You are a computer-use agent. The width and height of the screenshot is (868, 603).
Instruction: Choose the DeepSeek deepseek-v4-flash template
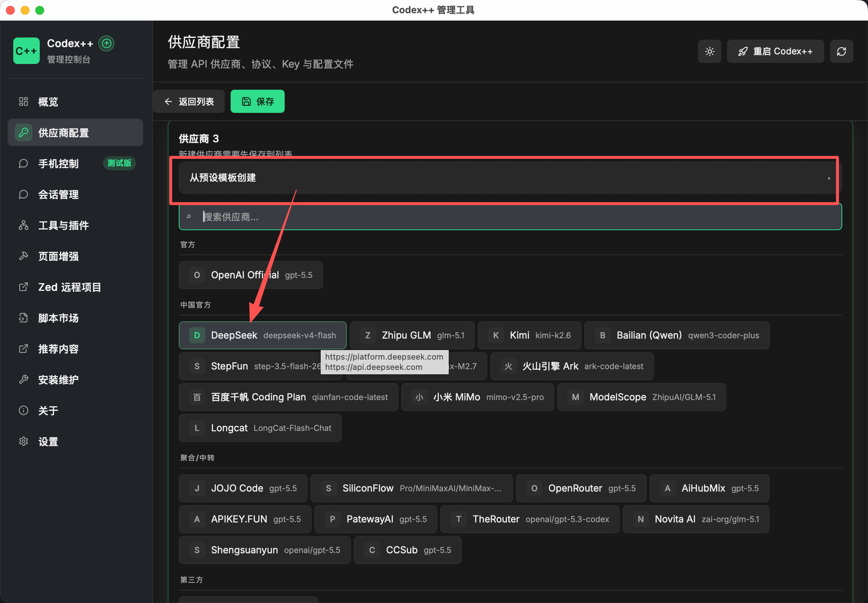pyautogui.click(x=263, y=335)
